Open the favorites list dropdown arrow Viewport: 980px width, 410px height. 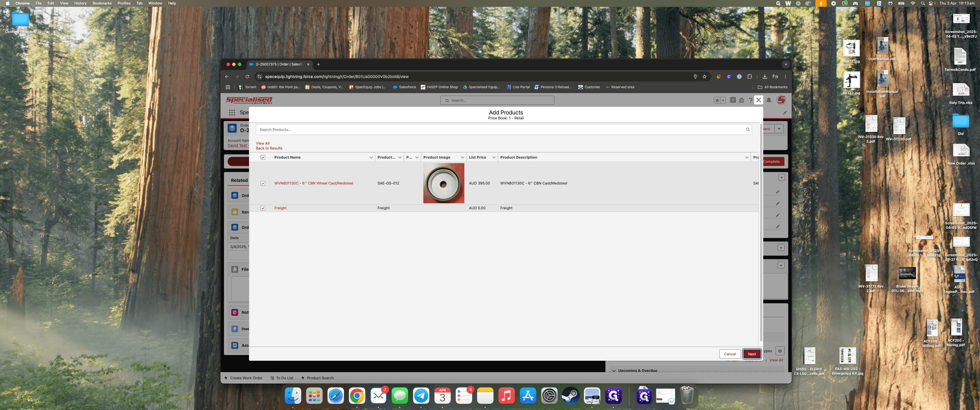723,101
